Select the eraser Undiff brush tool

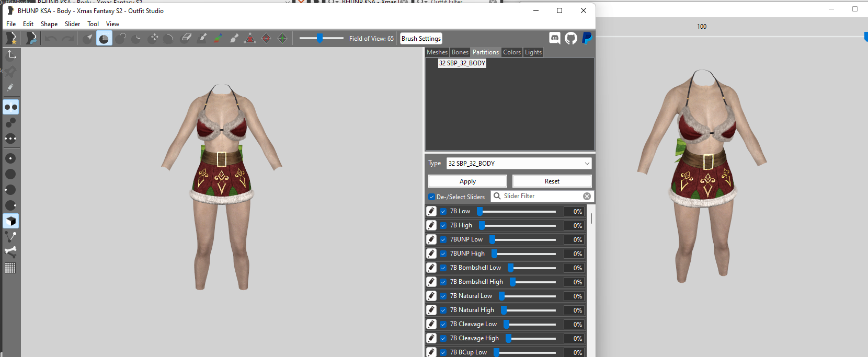click(186, 38)
